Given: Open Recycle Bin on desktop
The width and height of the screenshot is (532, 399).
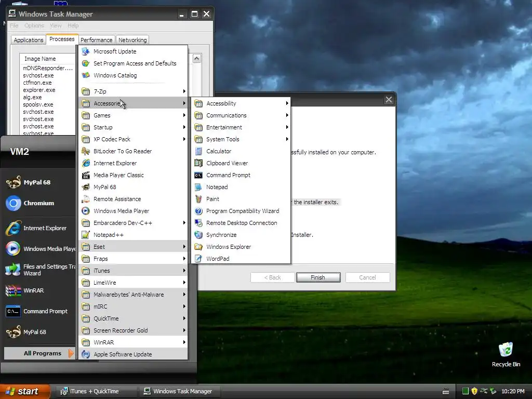Looking at the screenshot, I should [x=506, y=355].
